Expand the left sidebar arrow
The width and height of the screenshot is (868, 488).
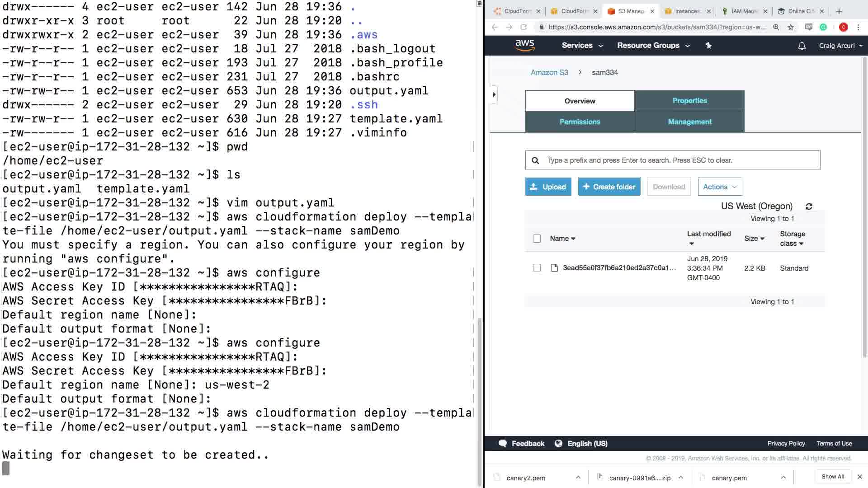tap(494, 94)
